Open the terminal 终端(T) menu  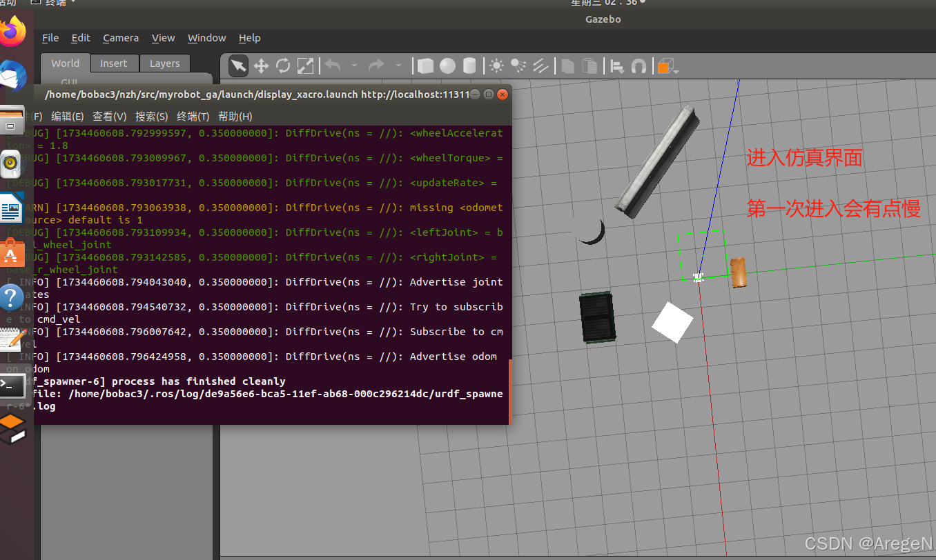[193, 117]
